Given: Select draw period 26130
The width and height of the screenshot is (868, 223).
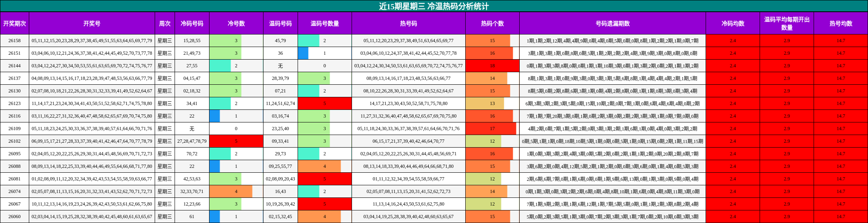Looking at the screenshot, I should click(15, 91).
